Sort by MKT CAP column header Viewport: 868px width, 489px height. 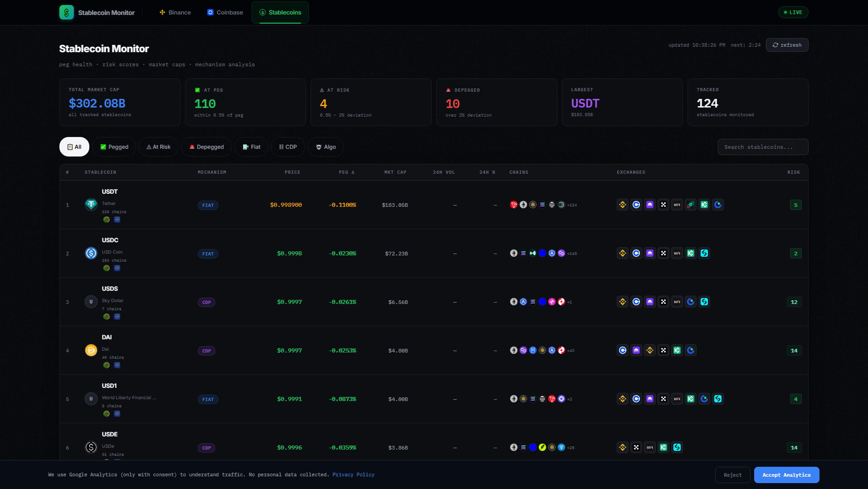(395, 172)
